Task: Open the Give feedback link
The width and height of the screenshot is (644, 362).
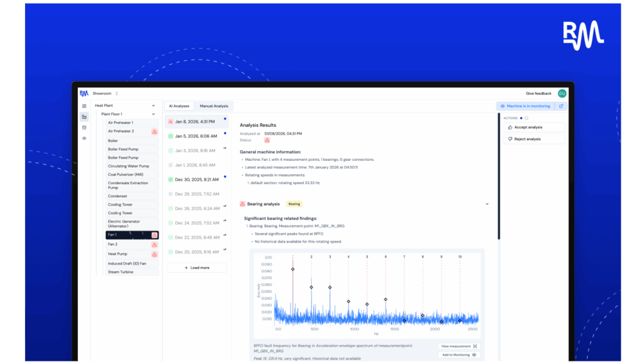Action: [x=538, y=92]
